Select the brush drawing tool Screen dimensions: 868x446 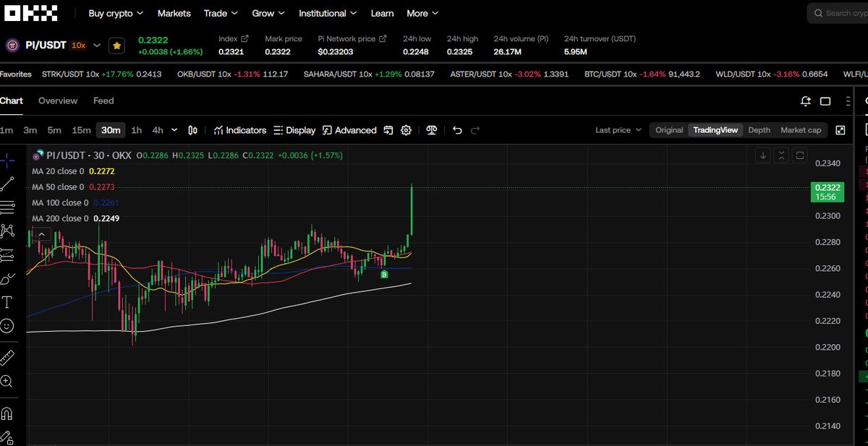point(7,278)
